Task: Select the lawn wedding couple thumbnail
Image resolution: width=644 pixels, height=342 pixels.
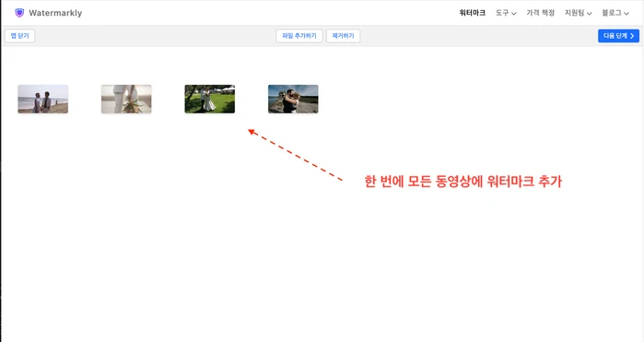Action: click(x=210, y=99)
